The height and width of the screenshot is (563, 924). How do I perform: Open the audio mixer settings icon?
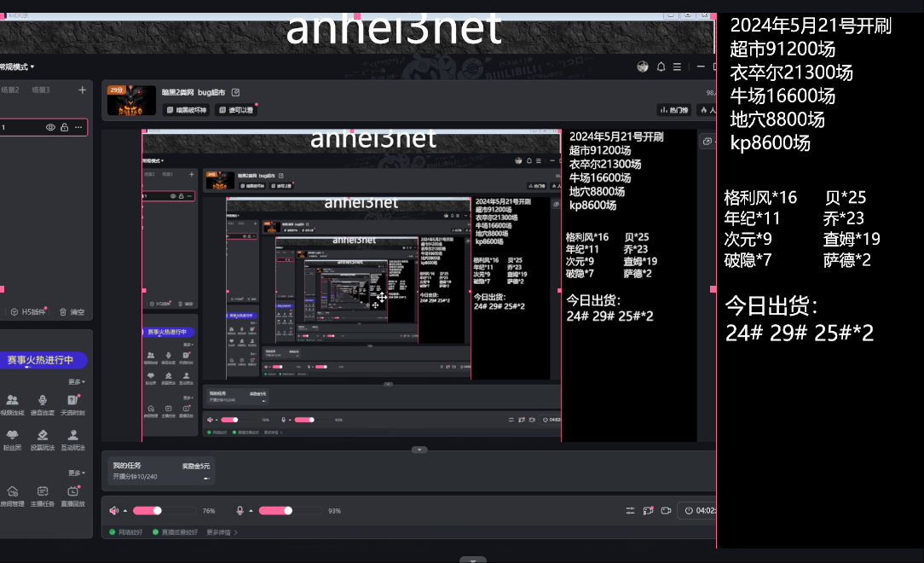pyautogui.click(x=630, y=510)
